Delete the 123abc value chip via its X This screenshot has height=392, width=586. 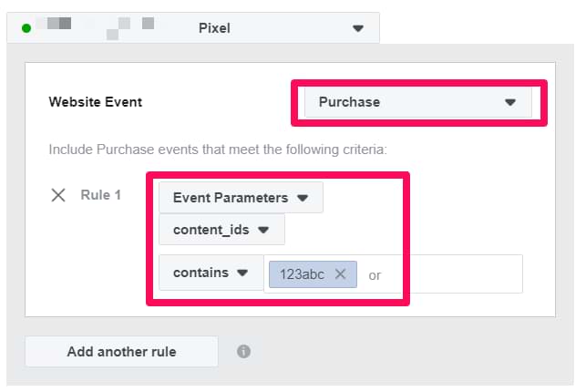click(340, 273)
